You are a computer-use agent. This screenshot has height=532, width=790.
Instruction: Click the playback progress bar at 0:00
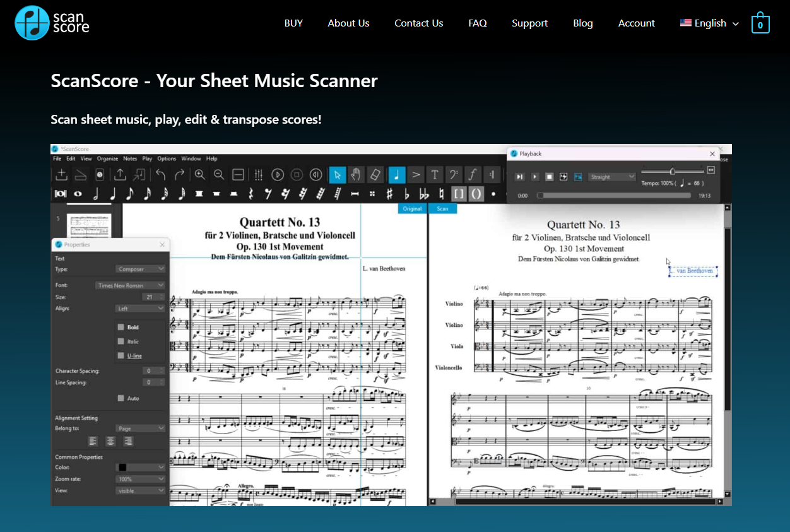coord(613,196)
